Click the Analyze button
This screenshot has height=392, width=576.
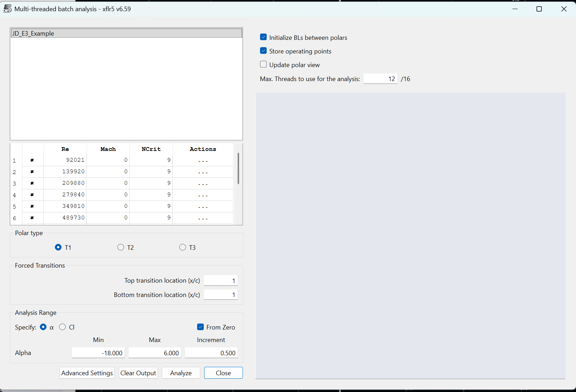click(x=181, y=373)
